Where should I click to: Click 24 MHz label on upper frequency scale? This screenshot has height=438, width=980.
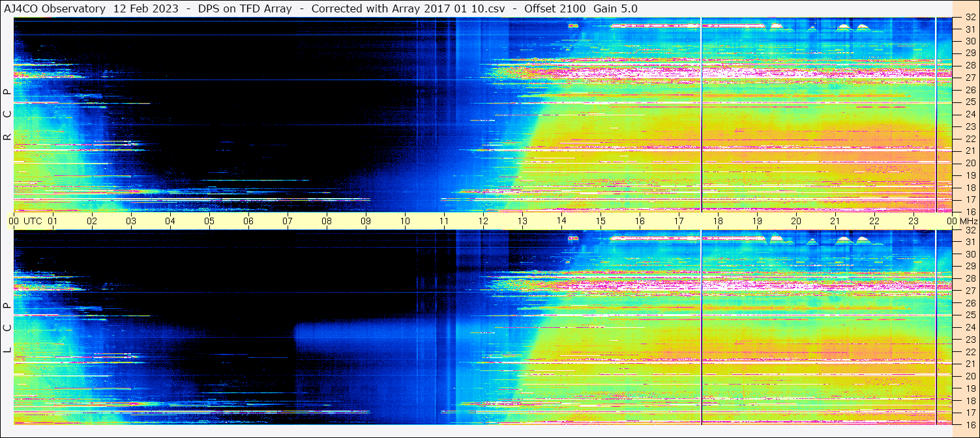pyautogui.click(x=970, y=115)
